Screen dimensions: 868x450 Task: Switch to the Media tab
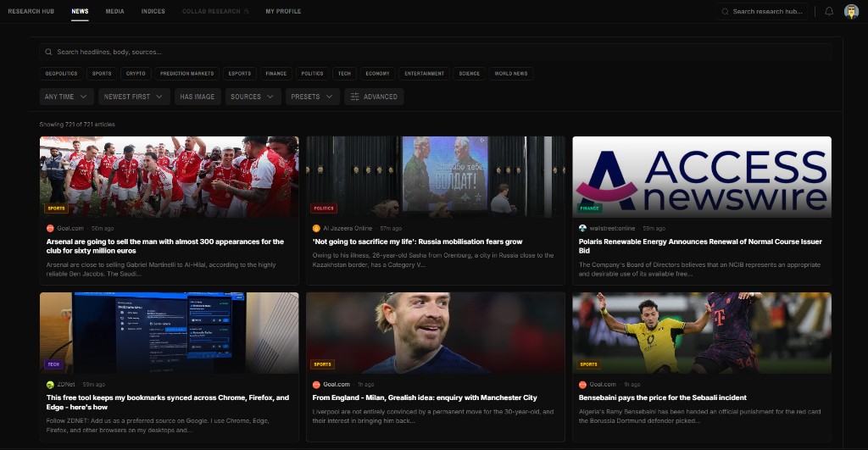pos(114,11)
